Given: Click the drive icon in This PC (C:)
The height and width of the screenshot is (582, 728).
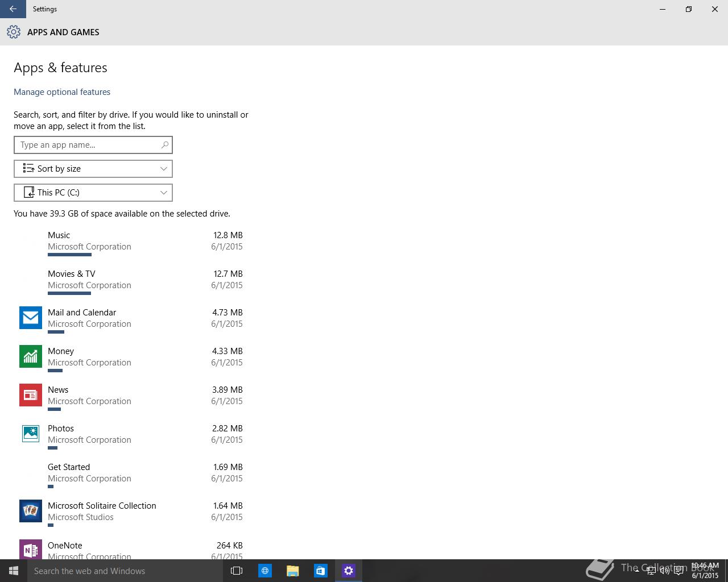Looking at the screenshot, I should click(28, 192).
